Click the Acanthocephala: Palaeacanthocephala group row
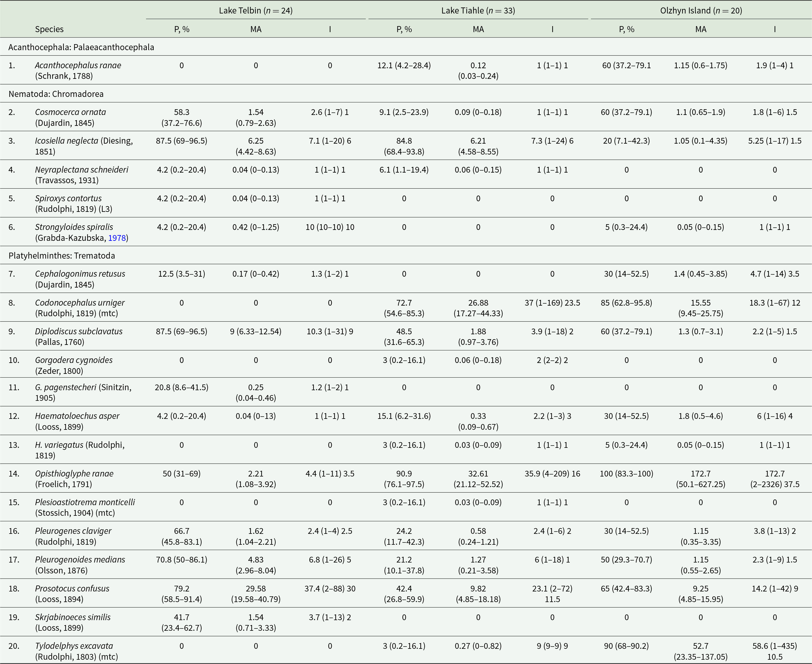Image resolution: width=812 pixels, height=664 pixels. [x=406, y=47]
